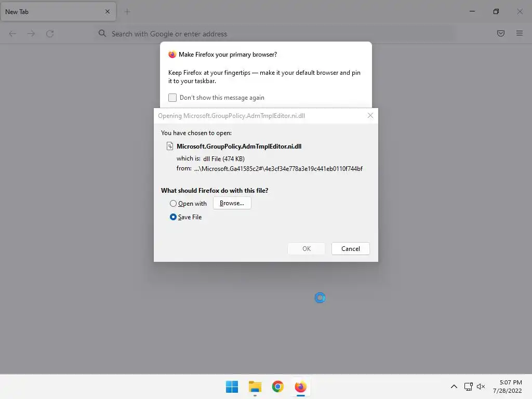The image size is (532, 399).
Task: Open Google Chrome from the taskbar
Action: (278, 387)
